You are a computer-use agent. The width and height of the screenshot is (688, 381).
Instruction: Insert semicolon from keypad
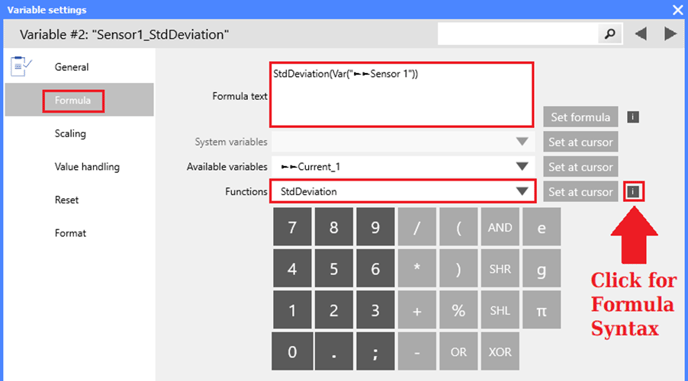pos(375,351)
